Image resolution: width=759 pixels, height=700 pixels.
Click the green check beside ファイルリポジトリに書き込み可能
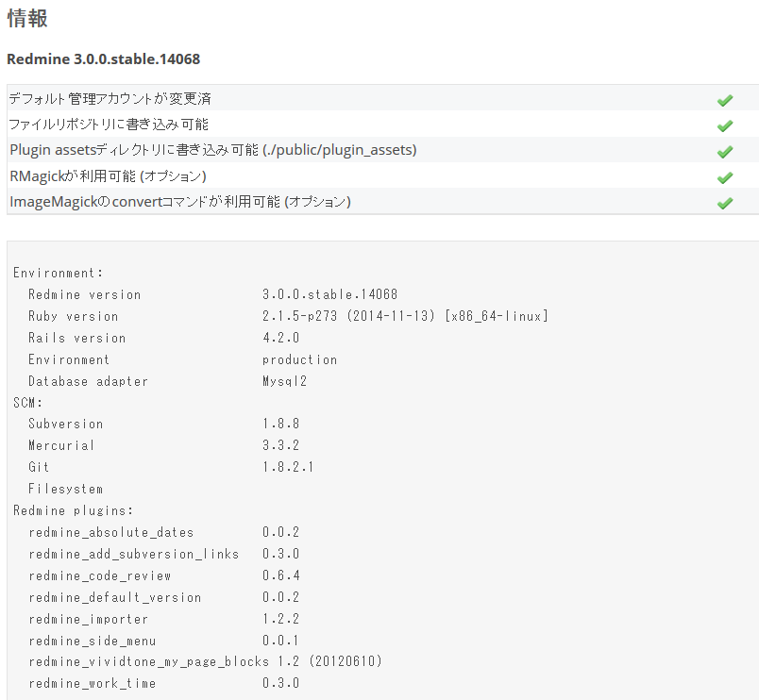coord(725,125)
